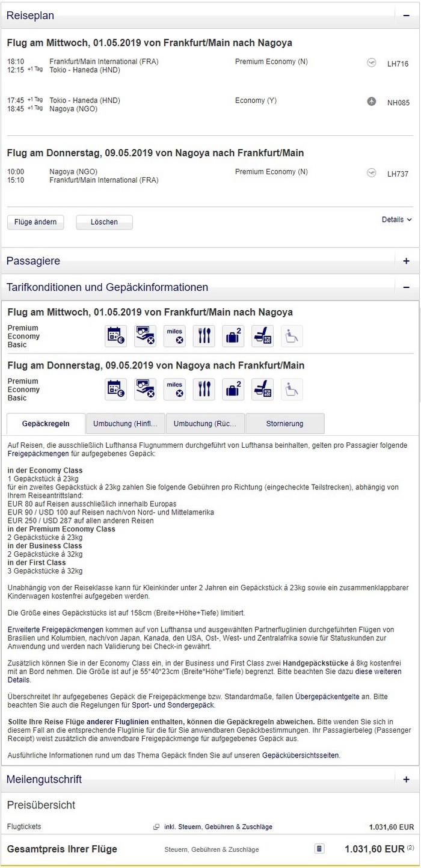Screen dimensions: 421x868
Task: Switch to the Umbuchung (Hinflug) tab
Action: click(x=125, y=424)
